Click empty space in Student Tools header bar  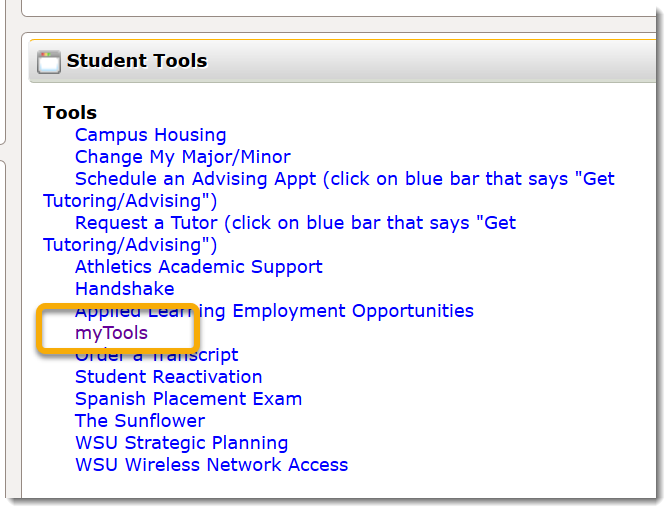(x=420, y=61)
